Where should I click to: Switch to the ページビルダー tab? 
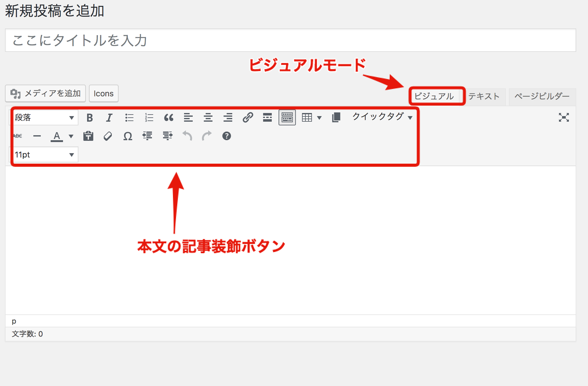(x=542, y=97)
